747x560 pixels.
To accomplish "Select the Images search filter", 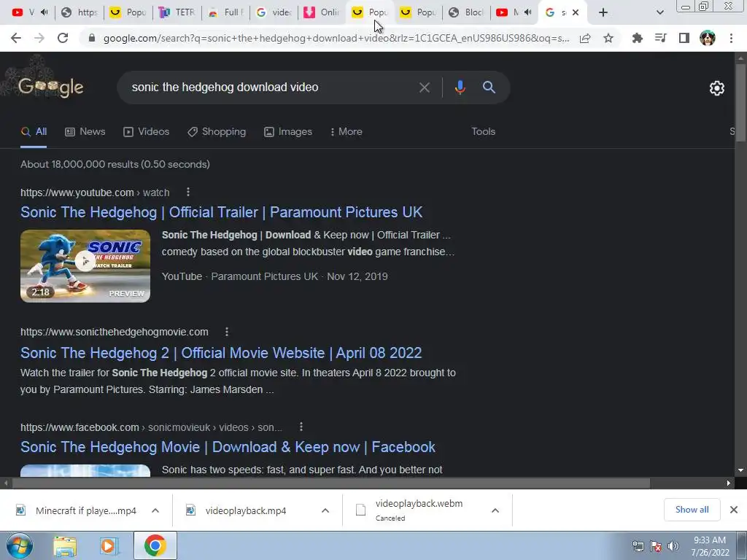I will click(x=288, y=132).
